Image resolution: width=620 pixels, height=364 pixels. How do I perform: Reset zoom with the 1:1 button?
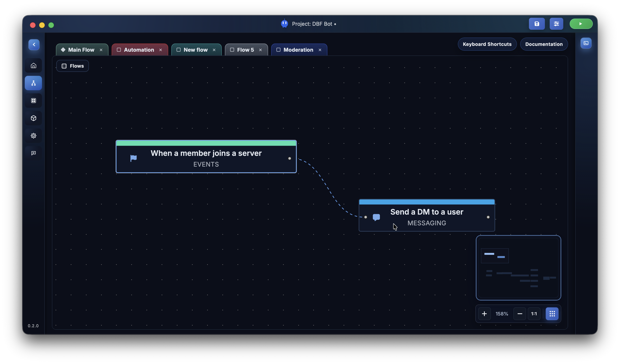pyautogui.click(x=534, y=314)
